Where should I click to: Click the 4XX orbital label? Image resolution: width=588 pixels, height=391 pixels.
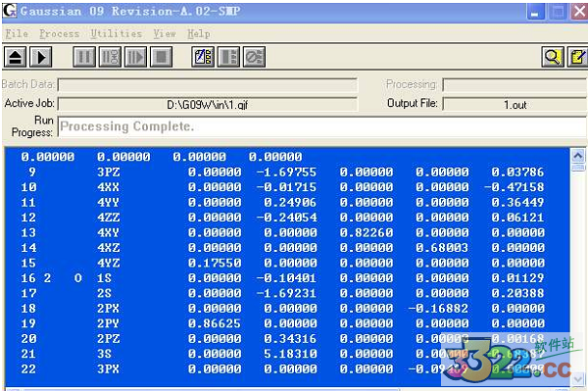[109, 187]
